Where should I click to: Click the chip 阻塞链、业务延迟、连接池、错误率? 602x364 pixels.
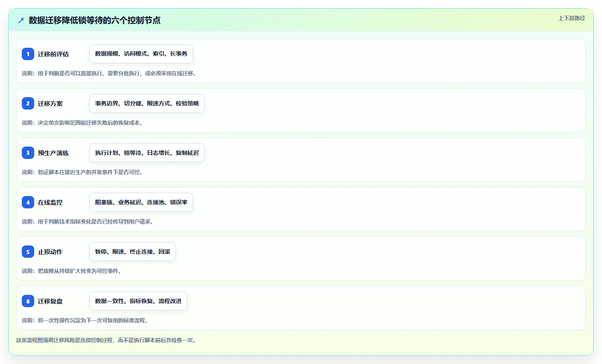pos(141,202)
